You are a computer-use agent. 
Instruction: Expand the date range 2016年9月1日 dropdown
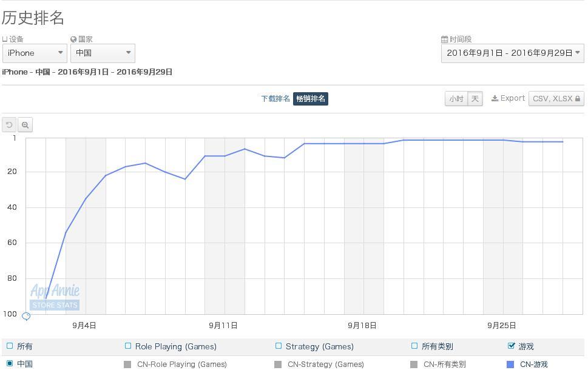click(513, 53)
